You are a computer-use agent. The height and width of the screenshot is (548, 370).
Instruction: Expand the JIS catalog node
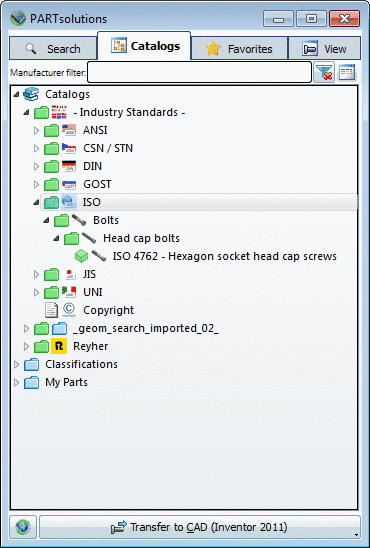[x=36, y=274]
